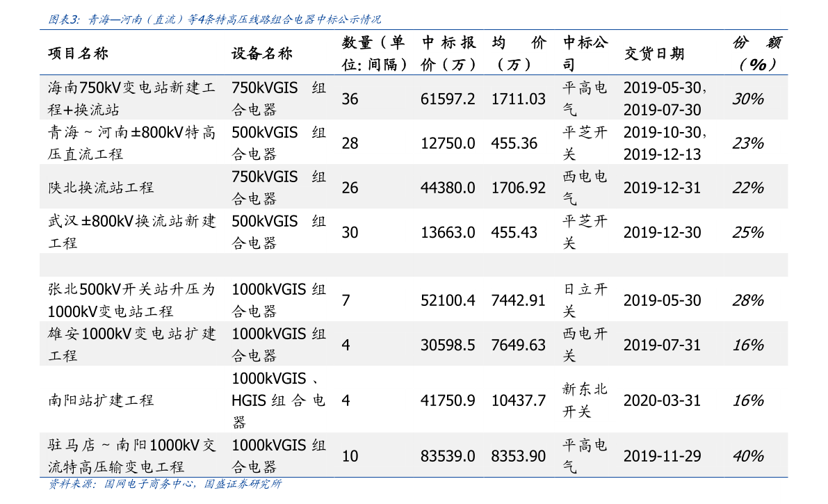Click the 数量（单位：间隔）column header

click(375, 54)
